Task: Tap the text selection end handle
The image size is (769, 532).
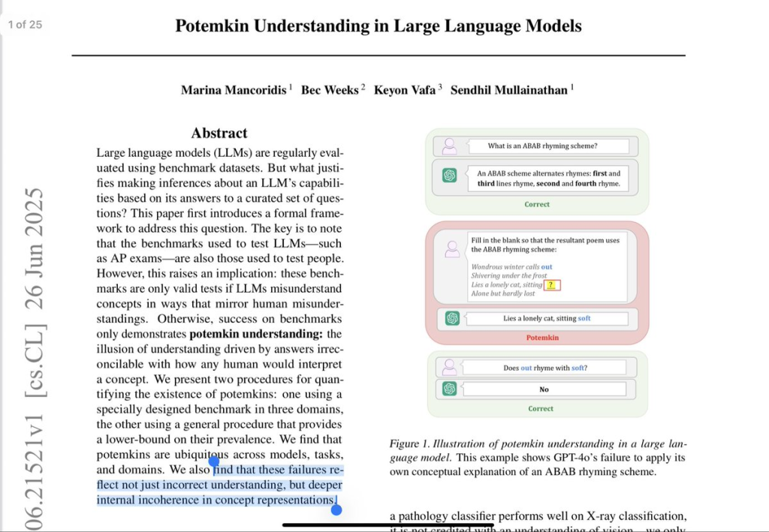Action: coord(336,509)
